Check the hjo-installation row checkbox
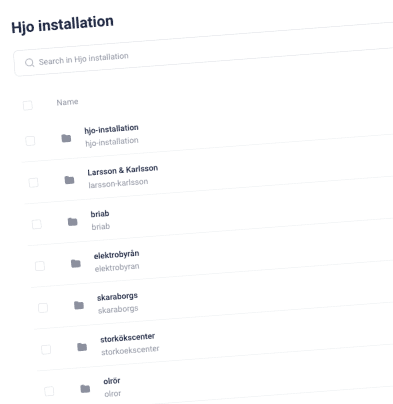The height and width of the screenshot is (404, 393). point(30,141)
